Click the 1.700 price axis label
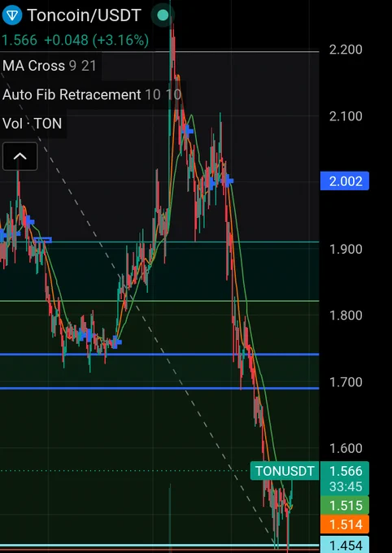 point(346,381)
